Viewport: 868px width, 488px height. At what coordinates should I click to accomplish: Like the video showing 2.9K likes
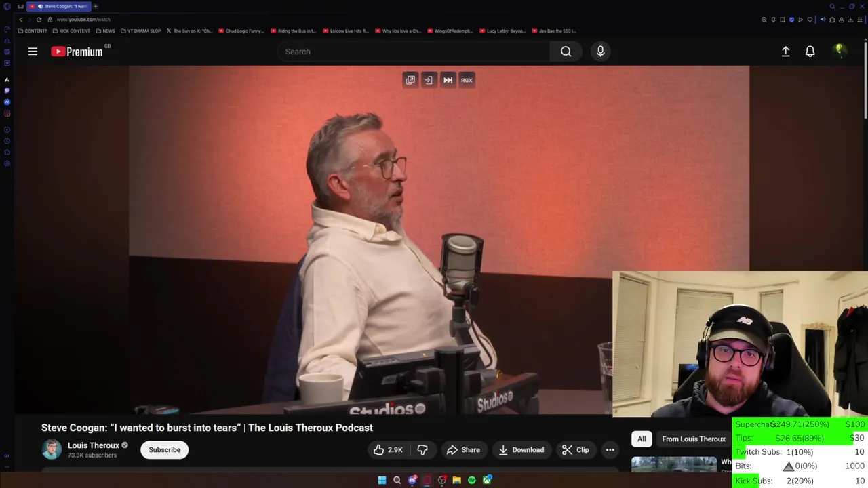click(389, 450)
